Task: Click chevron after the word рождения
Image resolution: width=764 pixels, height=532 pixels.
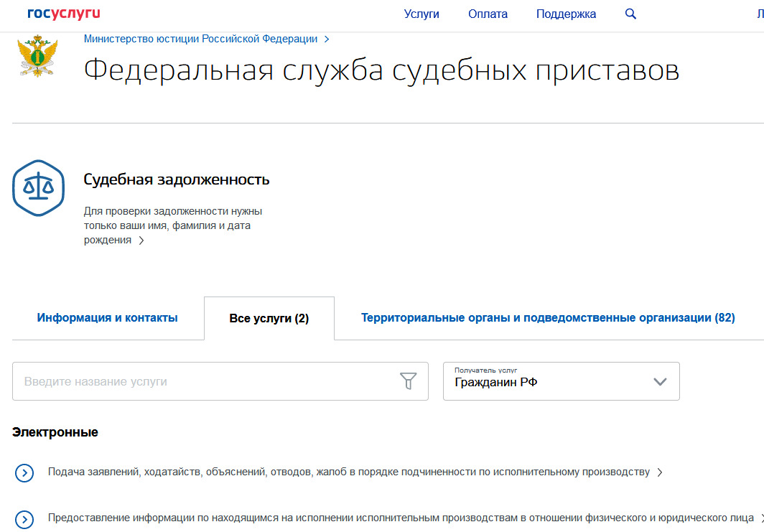Action: (x=141, y=241)
